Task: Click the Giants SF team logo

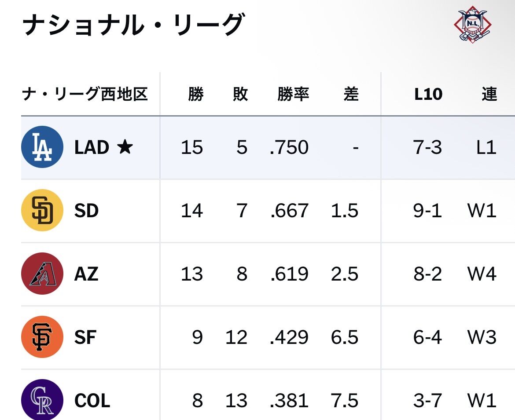Action: (42, 336)
